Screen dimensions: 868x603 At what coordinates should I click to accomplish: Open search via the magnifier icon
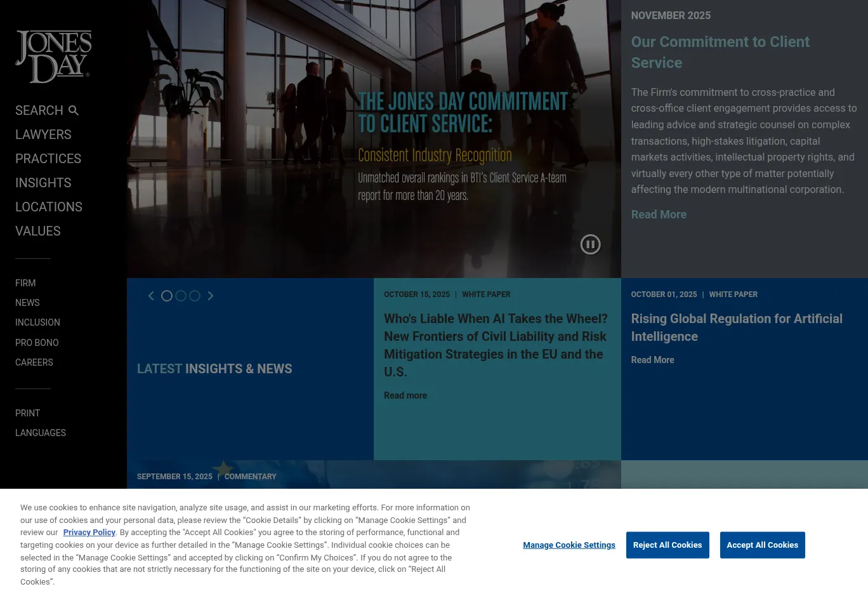(74, 110)
